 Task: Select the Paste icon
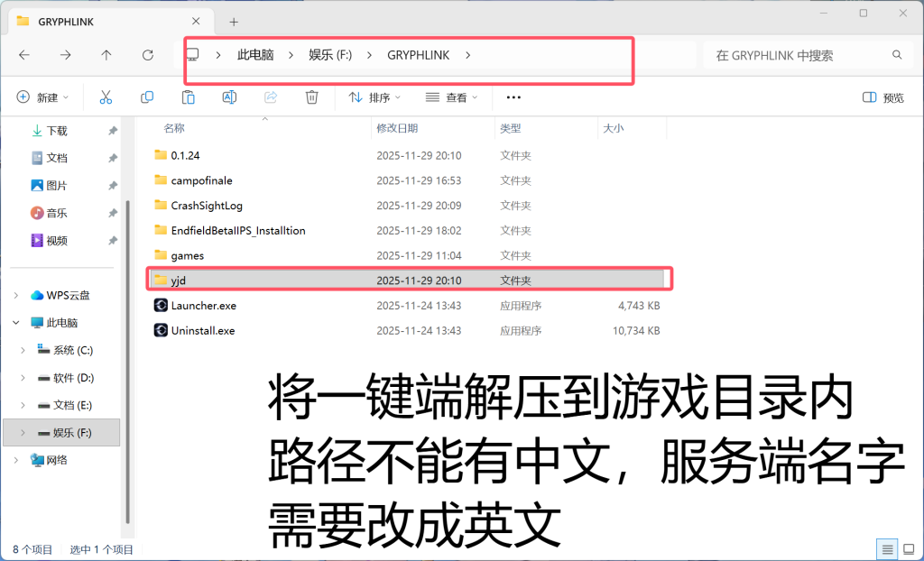pyautogui.click(x=188, y=97)
